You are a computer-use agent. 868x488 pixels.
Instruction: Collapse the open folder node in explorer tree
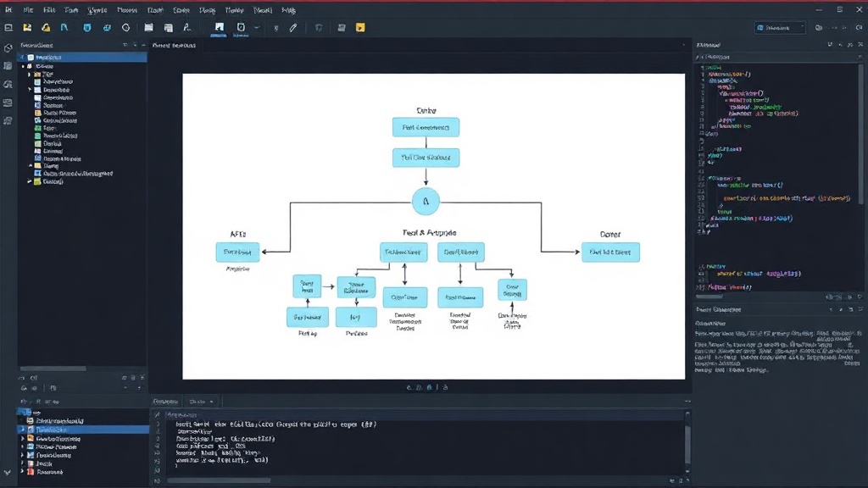tap(31, 165)
